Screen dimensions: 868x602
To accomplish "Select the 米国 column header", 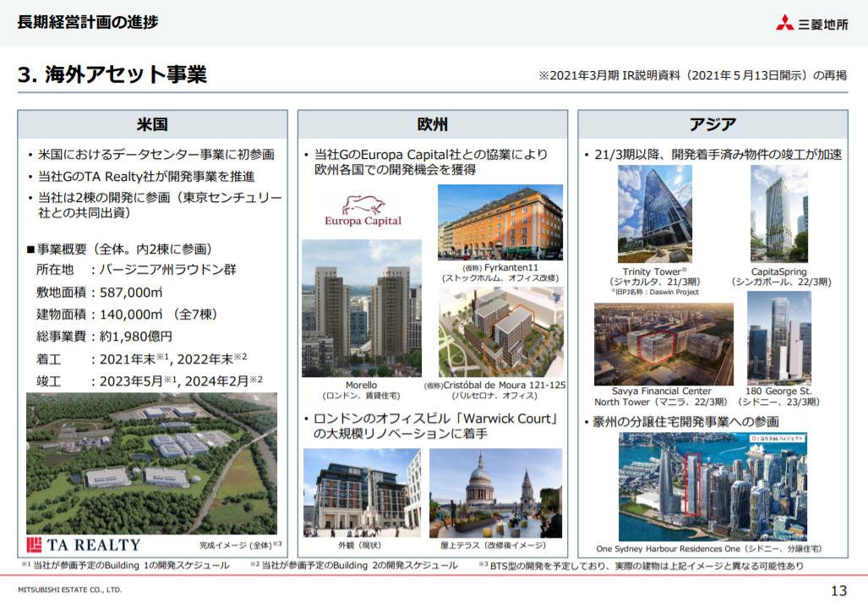I will (152, 124).
